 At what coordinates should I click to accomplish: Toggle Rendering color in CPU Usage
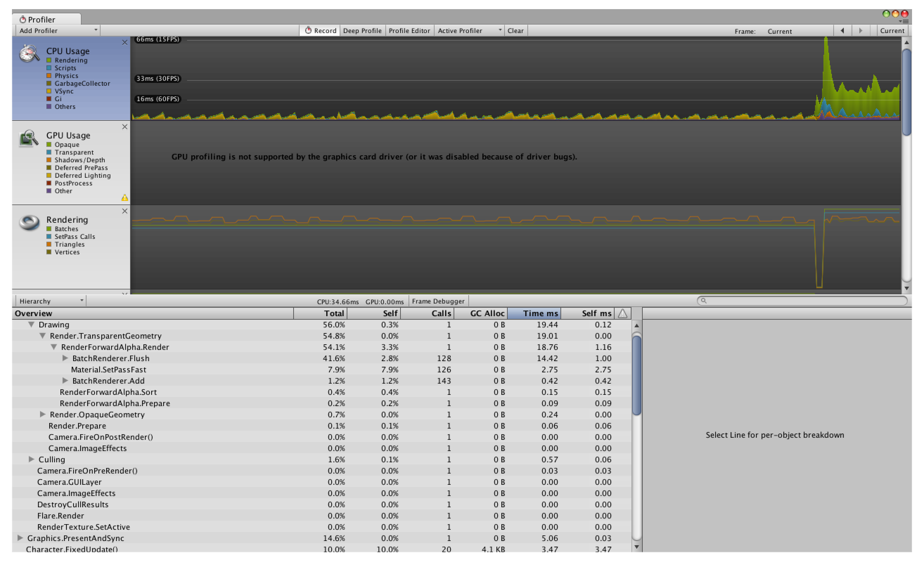(x=49, y=60)
